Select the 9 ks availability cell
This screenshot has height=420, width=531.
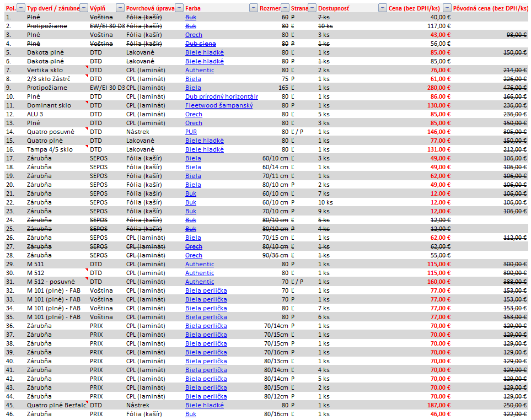[324, 211]
